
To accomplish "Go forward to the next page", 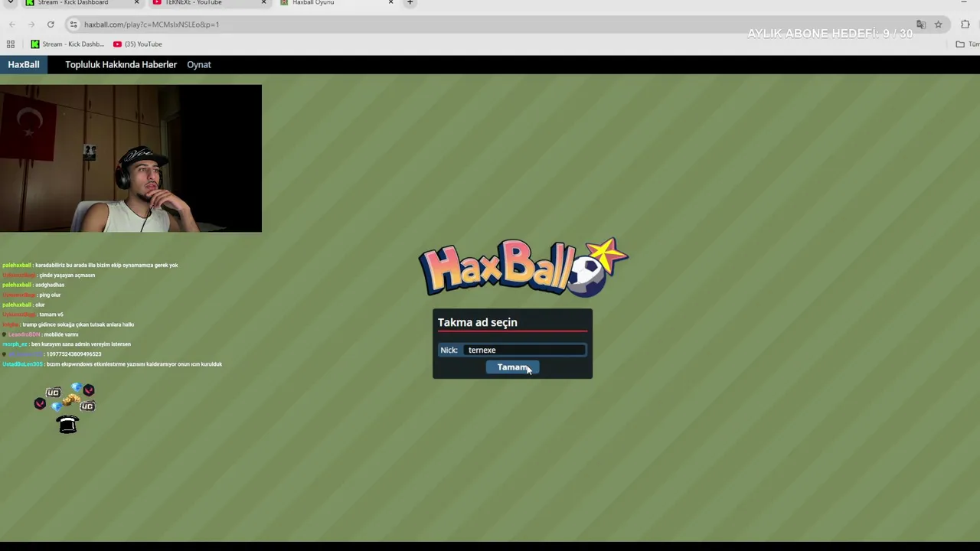I will [31, 24].
